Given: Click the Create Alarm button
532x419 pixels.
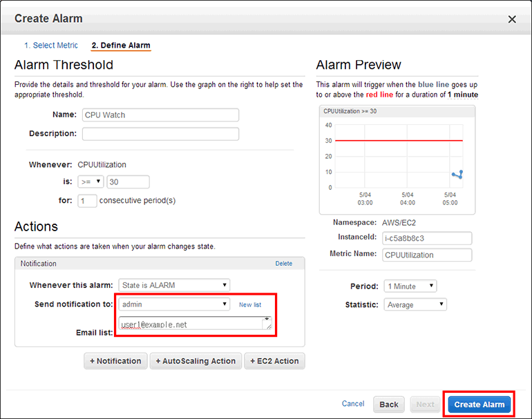Looking at the screenshot, I should pyautogui.click(x=479, y=405).
